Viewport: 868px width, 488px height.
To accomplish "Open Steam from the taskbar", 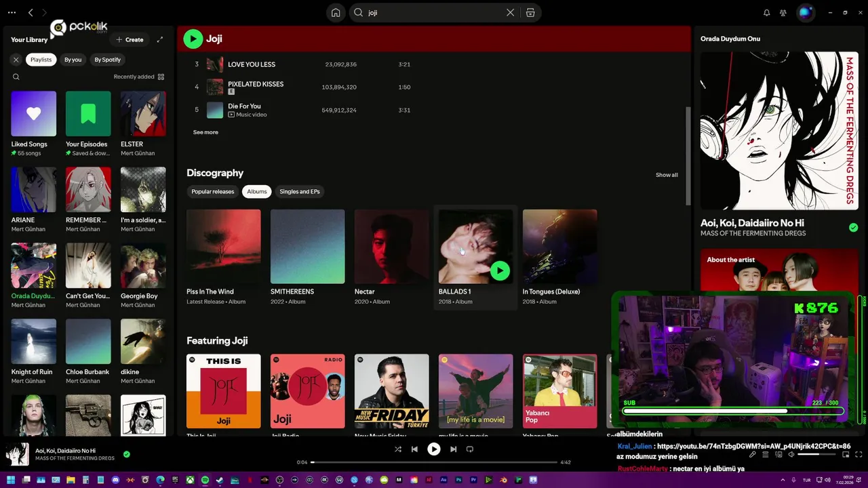I will click(220, 480).
